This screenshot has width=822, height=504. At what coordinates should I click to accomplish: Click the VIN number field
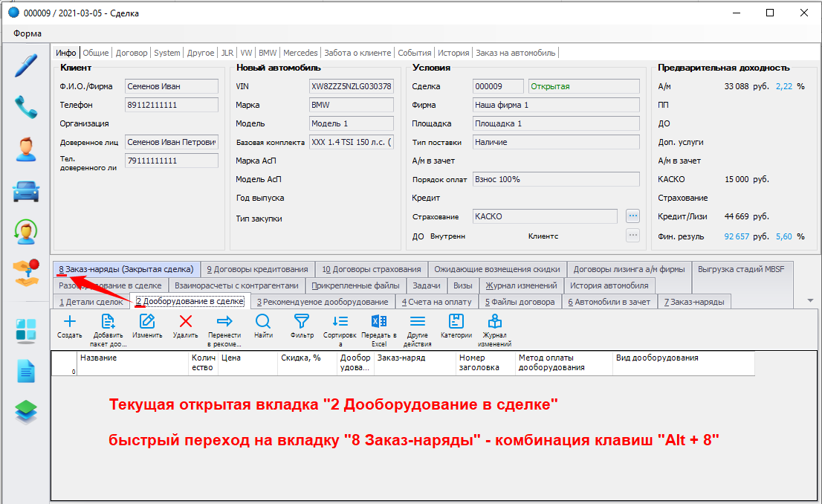click(x=351, y=86)
